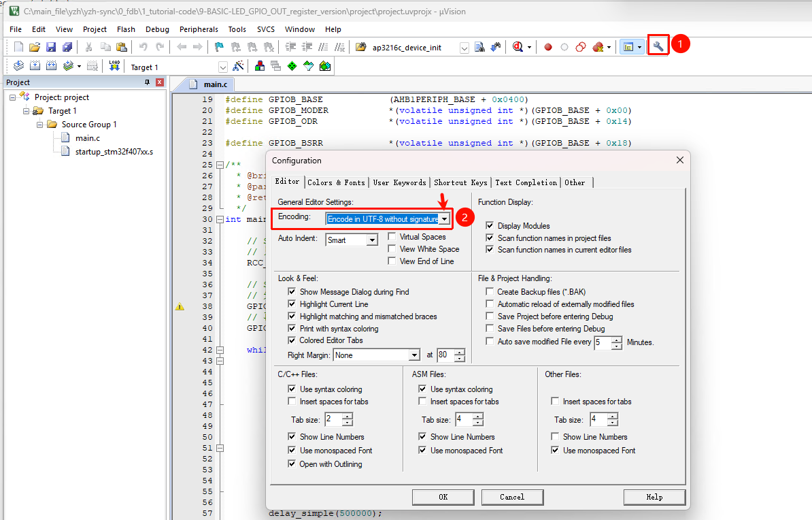Open the Encoding dropdown list

pyautogui.click(x=444, y=218)
